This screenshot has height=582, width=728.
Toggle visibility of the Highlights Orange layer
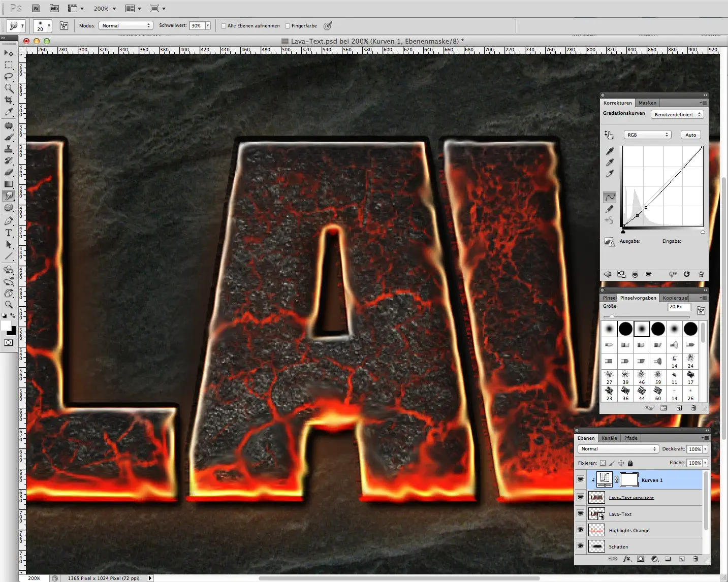click(x=581, y=530)
